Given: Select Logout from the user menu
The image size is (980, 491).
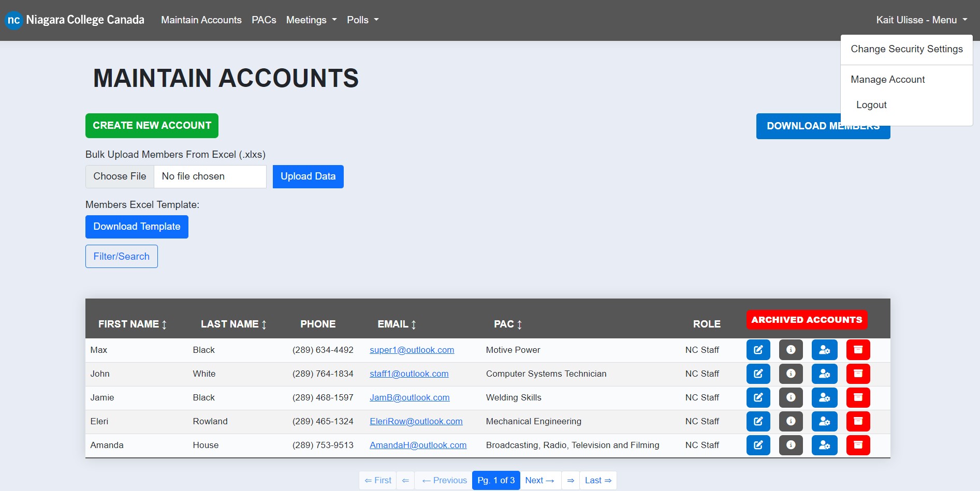Looking at the screenshot, I should tap(871, 105).
